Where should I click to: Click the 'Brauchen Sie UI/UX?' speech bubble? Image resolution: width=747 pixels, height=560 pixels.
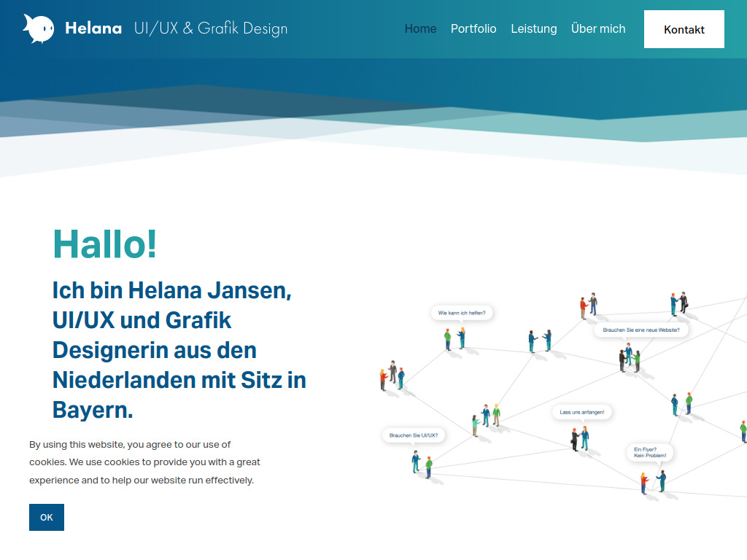tap(412, 435)
